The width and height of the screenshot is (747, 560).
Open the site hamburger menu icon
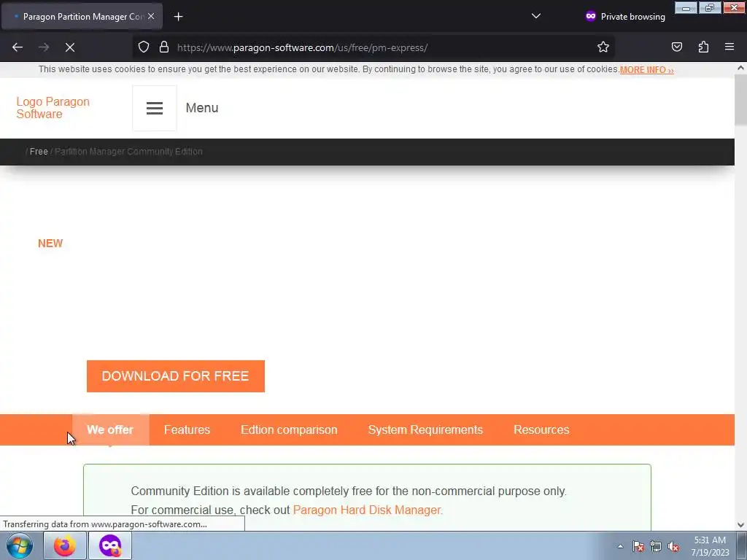pos(155,108)
